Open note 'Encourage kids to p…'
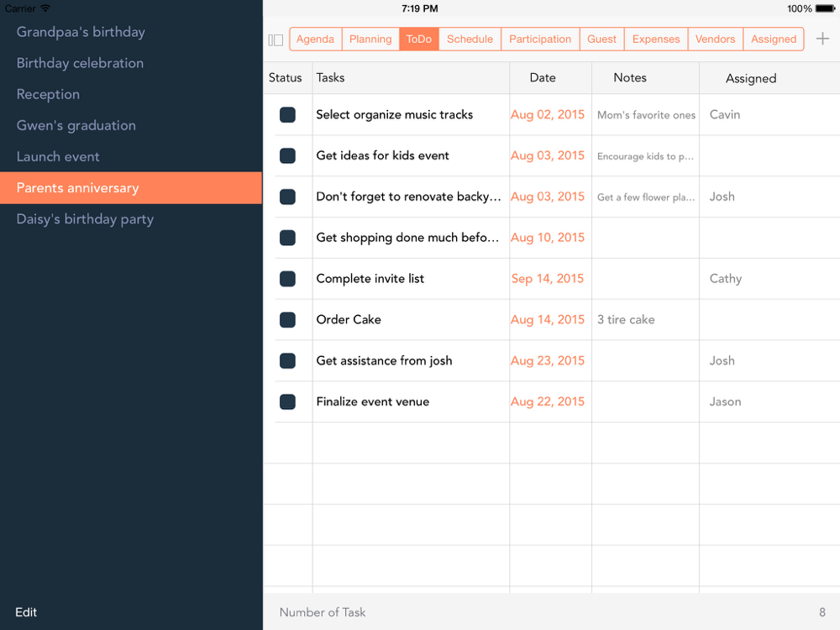Image resolution: width=840 pixels, height=630 pixels. (645, 156)
